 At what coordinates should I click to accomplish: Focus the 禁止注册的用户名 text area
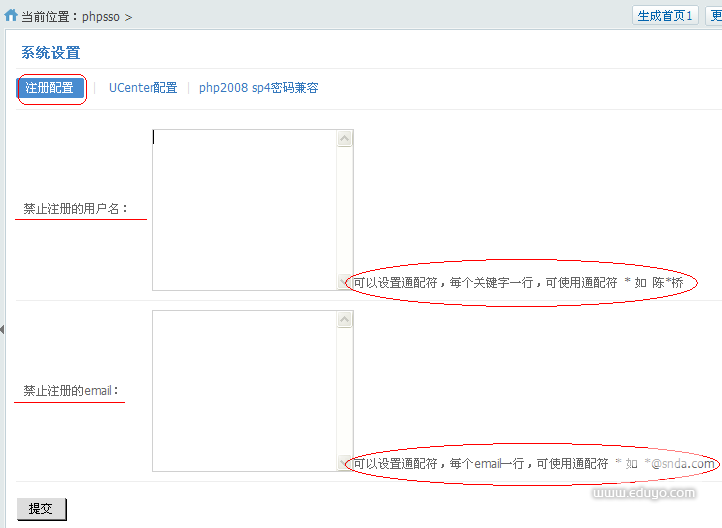pyautogui.click(x=244, y=210)
